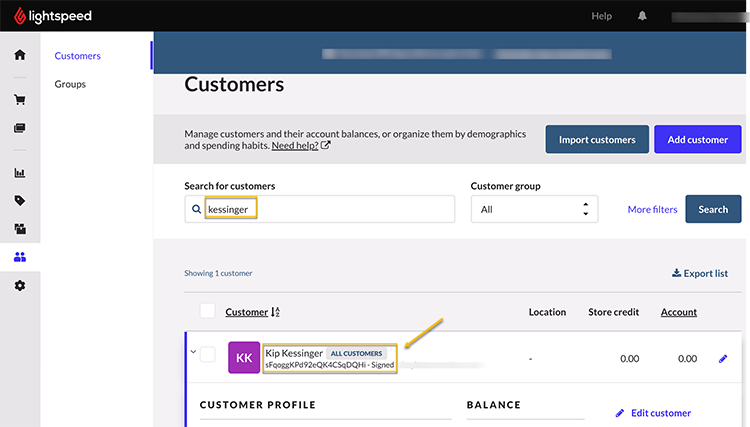
Task: Select Groups in the side menu
Action: pyautogui.click(x=70, y=84)
